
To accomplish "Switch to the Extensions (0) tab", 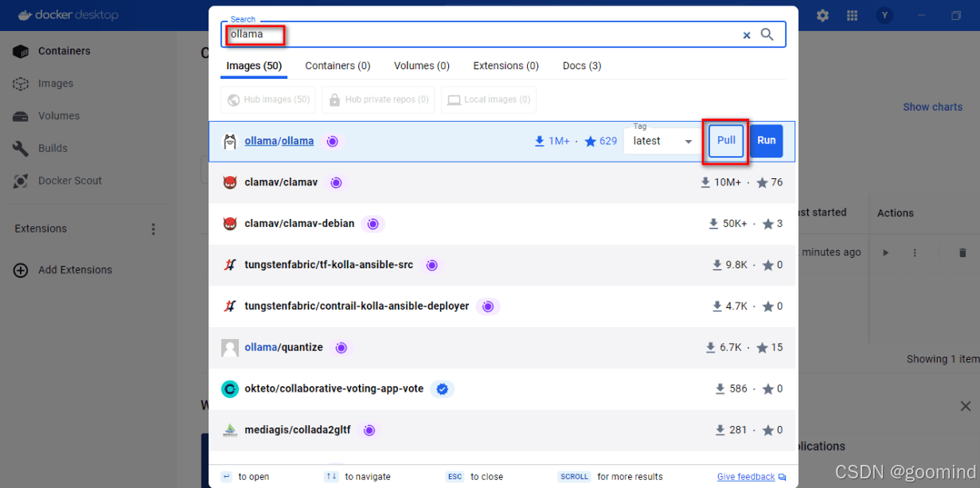I will pyautogui.click(x=506, y=66).
